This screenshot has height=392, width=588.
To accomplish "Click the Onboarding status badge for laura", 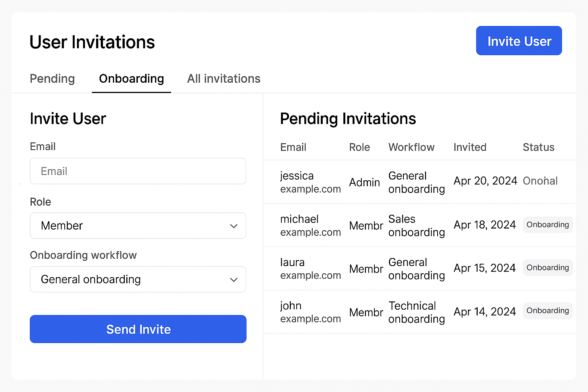I will 547,268.
